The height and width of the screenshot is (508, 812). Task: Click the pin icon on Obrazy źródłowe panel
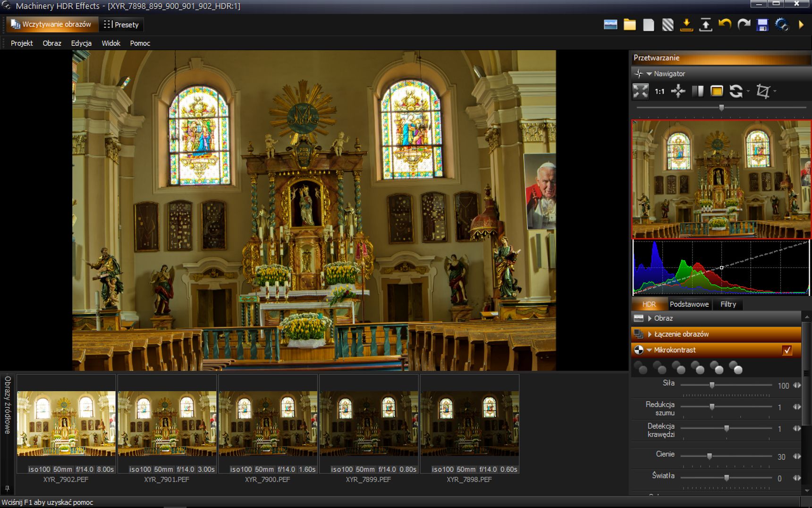pos(7,488)
